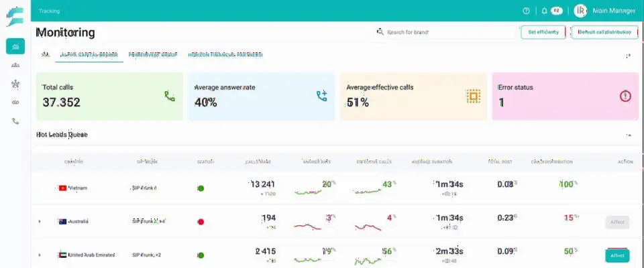644x268 pixels.
Task: Open the notifications bell icon
Action: coord(545,11)
